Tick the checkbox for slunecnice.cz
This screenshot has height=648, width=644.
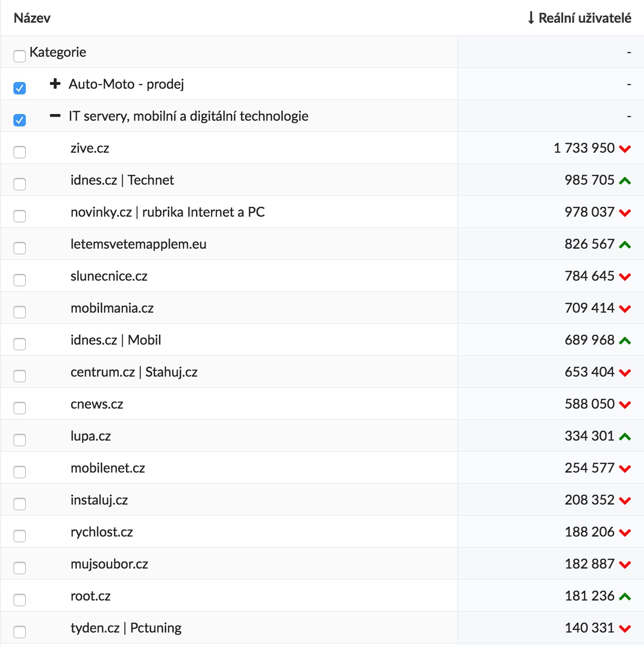(x=20, y=280)
